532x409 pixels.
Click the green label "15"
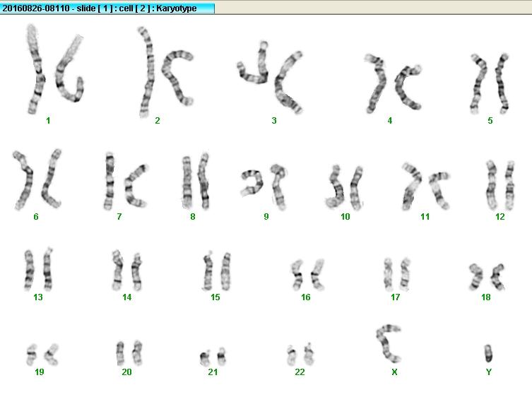point(215,297)
